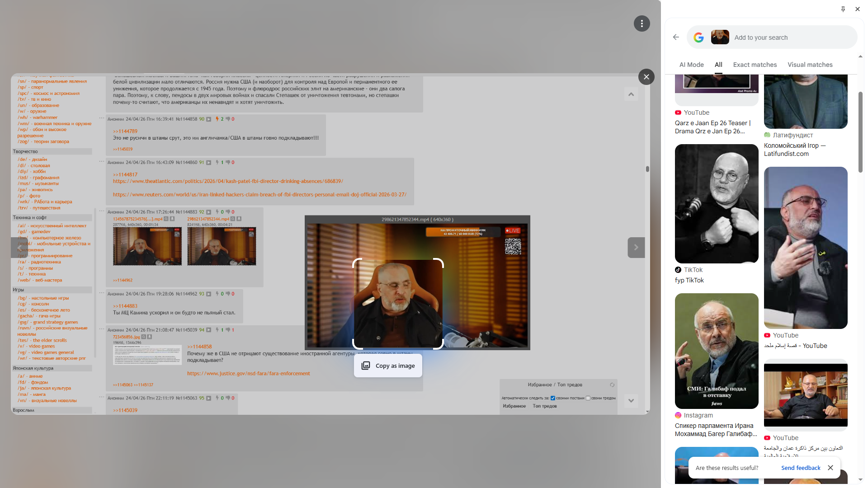868x488 pixels.
Task: Open the 723456856.jpg image thumbnail
Action: (x=147, y=355)
